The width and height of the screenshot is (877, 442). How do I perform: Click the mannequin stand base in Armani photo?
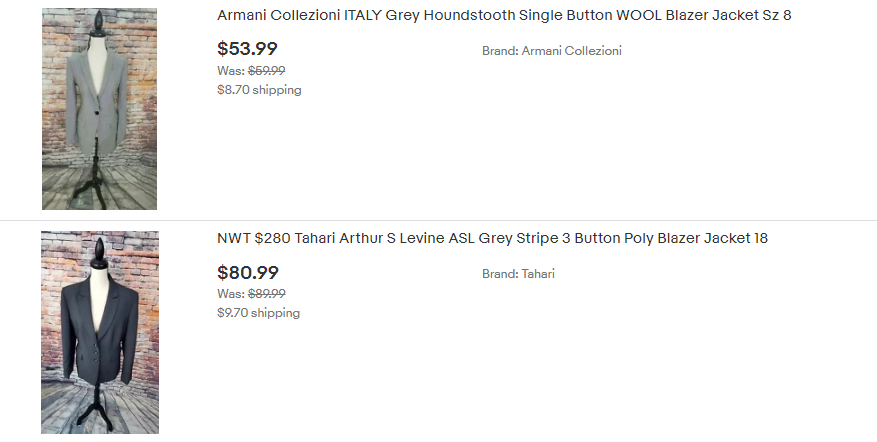point(99,198)
